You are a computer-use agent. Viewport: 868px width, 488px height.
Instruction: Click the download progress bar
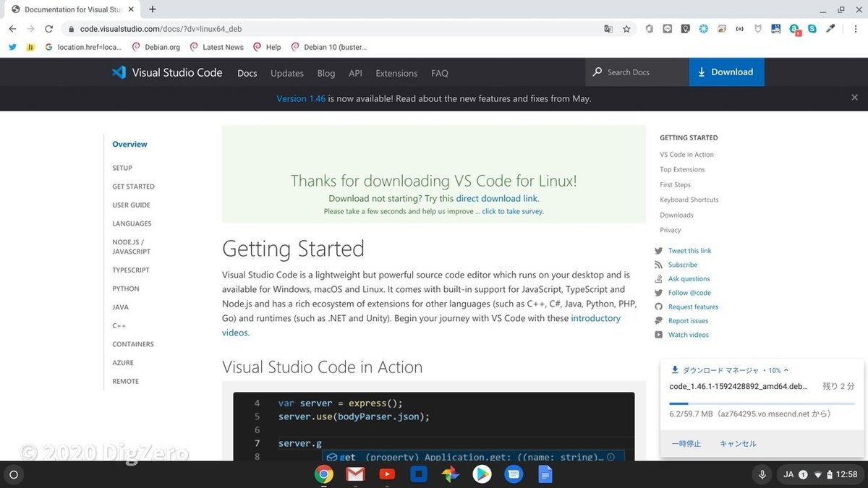(762, 403)
